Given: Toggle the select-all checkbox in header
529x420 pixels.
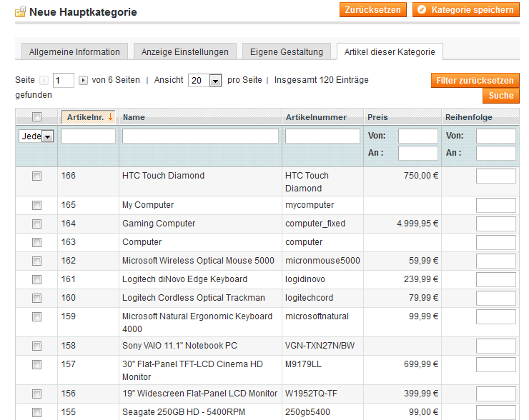Looking at the screenshot, I should pos(36,116).
